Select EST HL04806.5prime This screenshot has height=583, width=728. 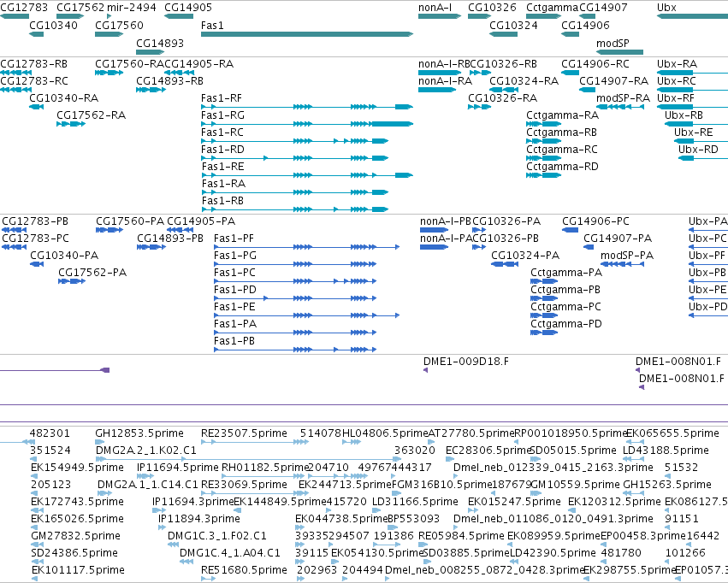pos(385,433)
